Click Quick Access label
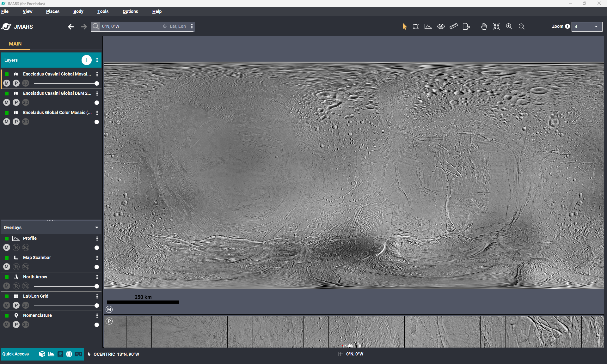Screen dimensions: 607x364 click(x=15, y=354)
